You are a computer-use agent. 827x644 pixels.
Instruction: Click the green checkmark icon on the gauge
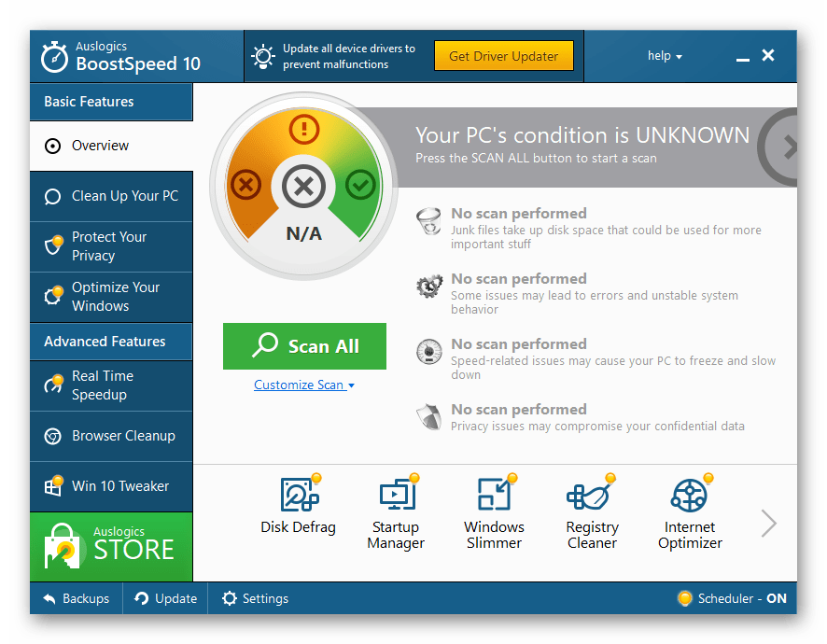point(360,185)
